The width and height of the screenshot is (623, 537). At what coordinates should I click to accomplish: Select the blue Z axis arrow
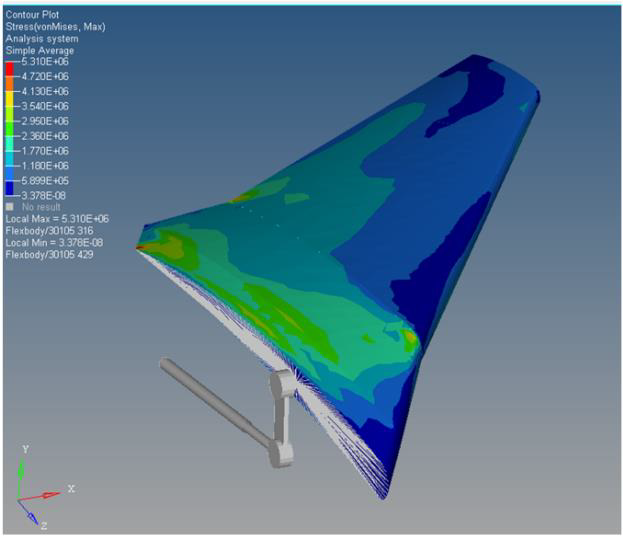(30, 513)
